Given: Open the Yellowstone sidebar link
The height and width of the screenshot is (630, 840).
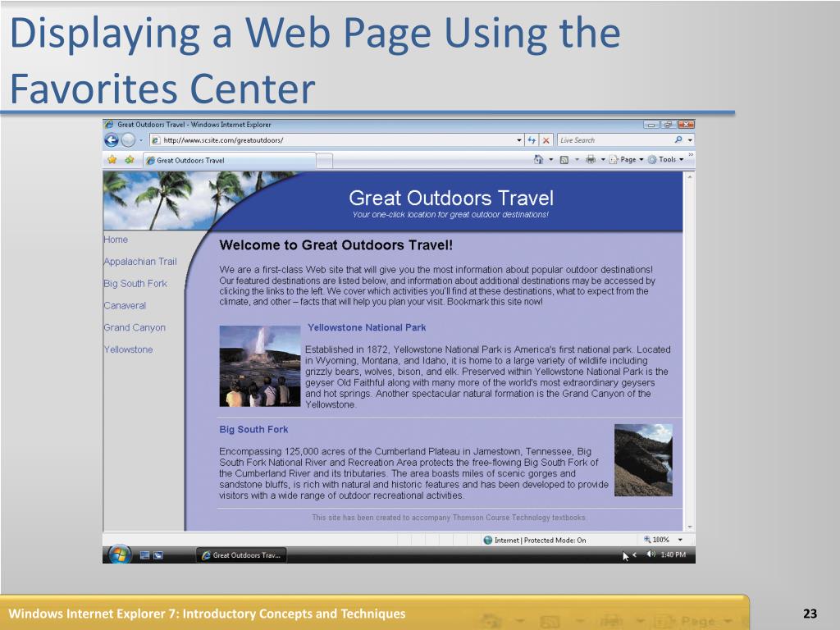Looking at the screenshot, I should pos(128,349).
